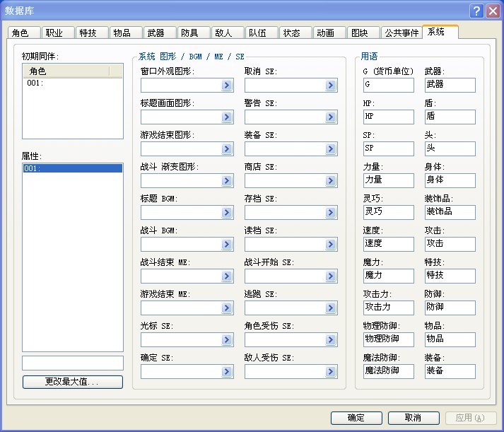Screen dimensions: 504x432
Task: Select the 图块 tab
Action: [x=363, y=33]
